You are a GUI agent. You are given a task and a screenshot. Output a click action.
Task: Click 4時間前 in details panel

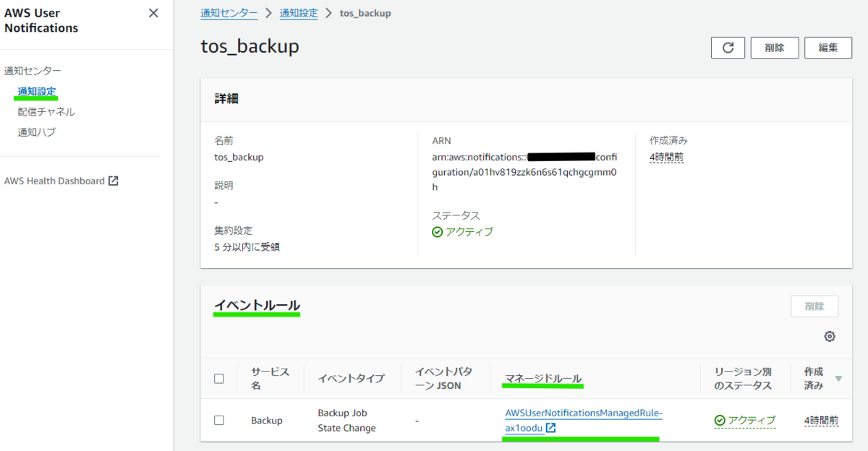click(666, 157)
